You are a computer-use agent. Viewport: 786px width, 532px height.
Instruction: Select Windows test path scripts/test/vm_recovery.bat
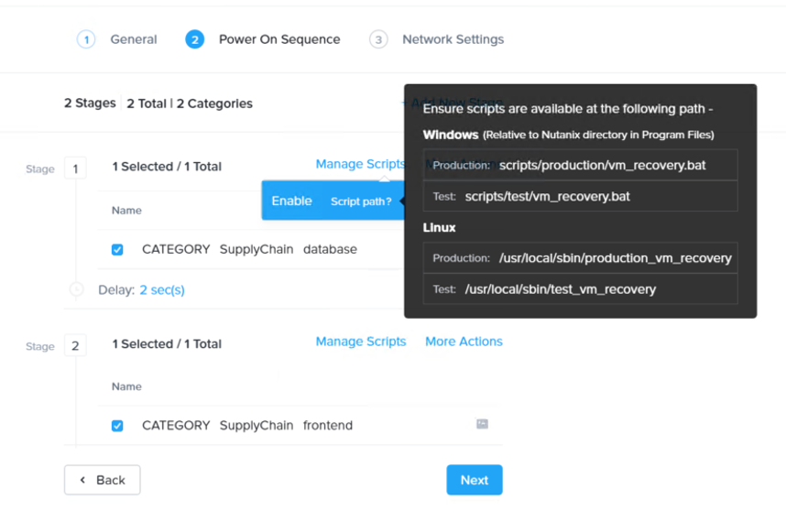pyautogui.click(x=548, y=196)
